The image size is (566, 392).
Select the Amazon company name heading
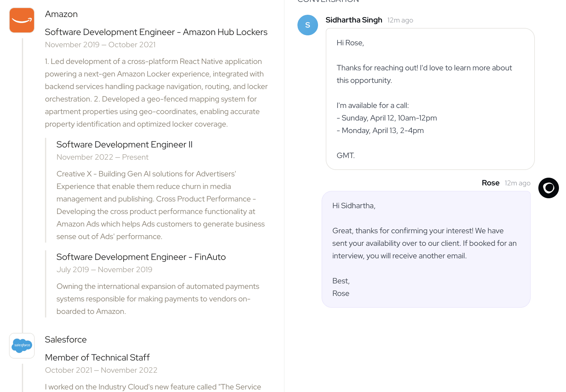(61, 14)
